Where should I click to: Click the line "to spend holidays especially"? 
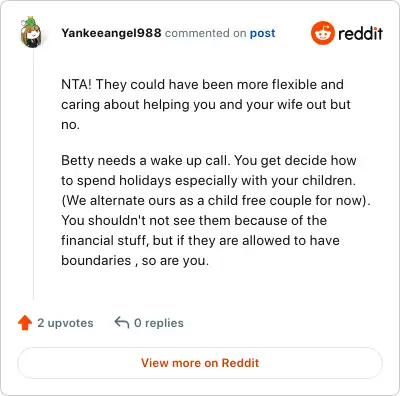click(x=209, y=181)
